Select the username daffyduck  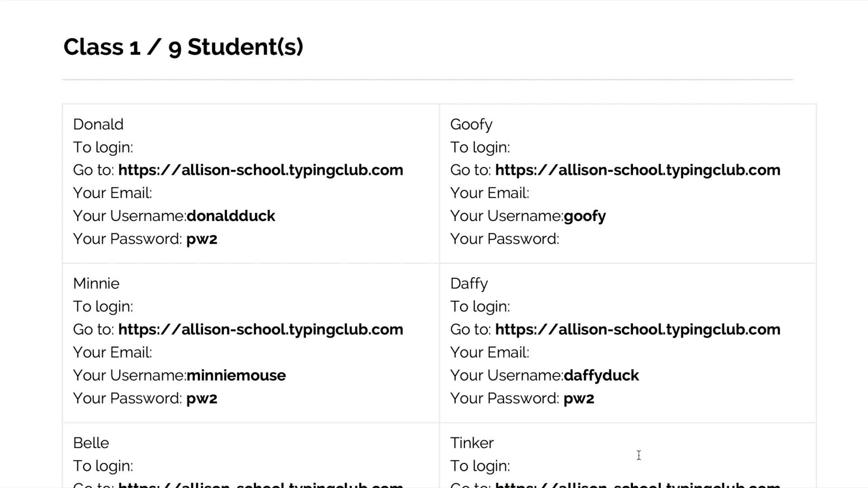tap(601, 375)
